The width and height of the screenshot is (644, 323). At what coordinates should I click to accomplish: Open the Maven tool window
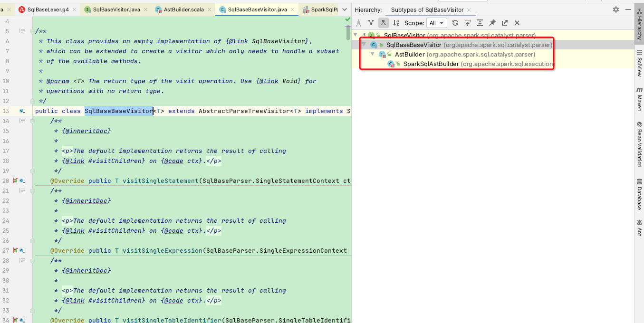639,99
